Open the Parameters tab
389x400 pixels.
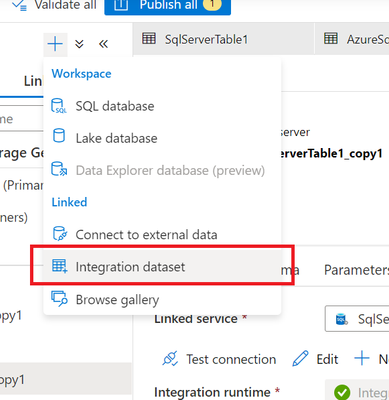[356, 270]
